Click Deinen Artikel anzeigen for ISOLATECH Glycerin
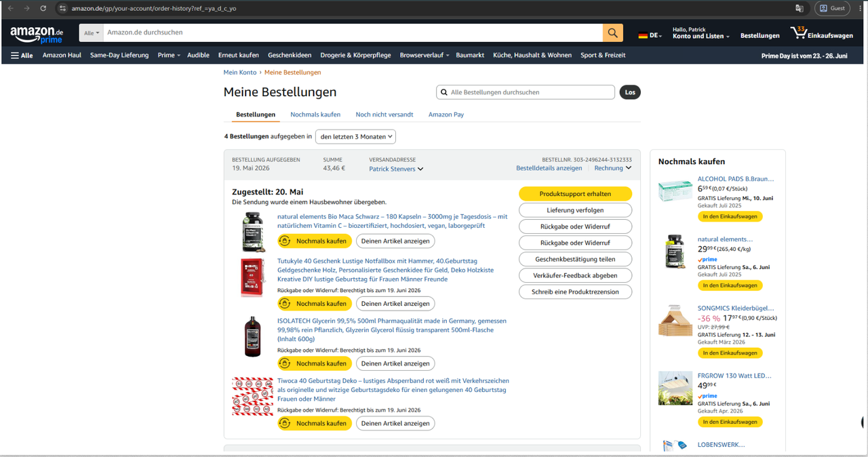The image size is (868, 457). tap(395, 363)
